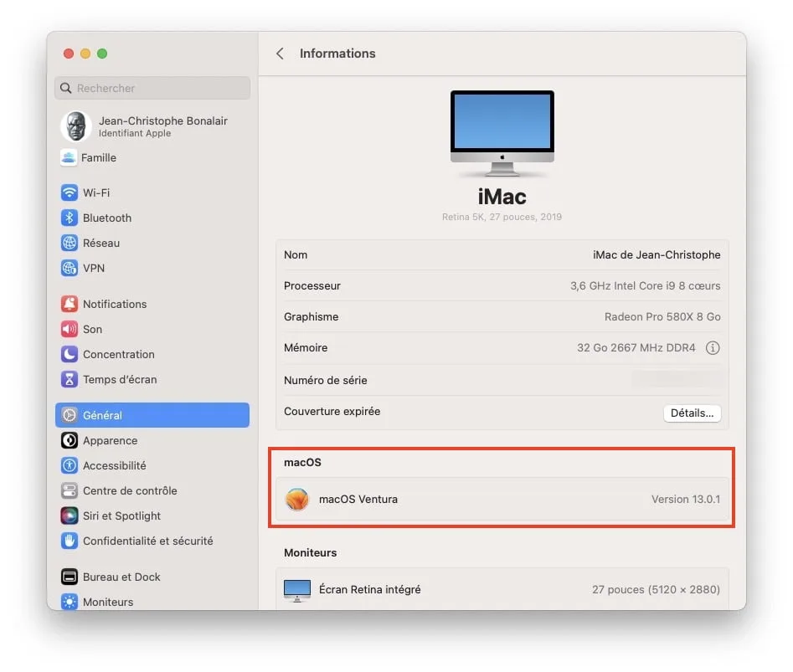
Task: Click the Notifications bell icon
Action: pos(70,304)
